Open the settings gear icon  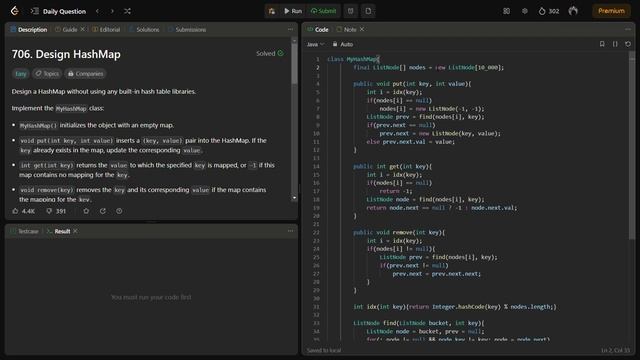click(x=525, y=11)
